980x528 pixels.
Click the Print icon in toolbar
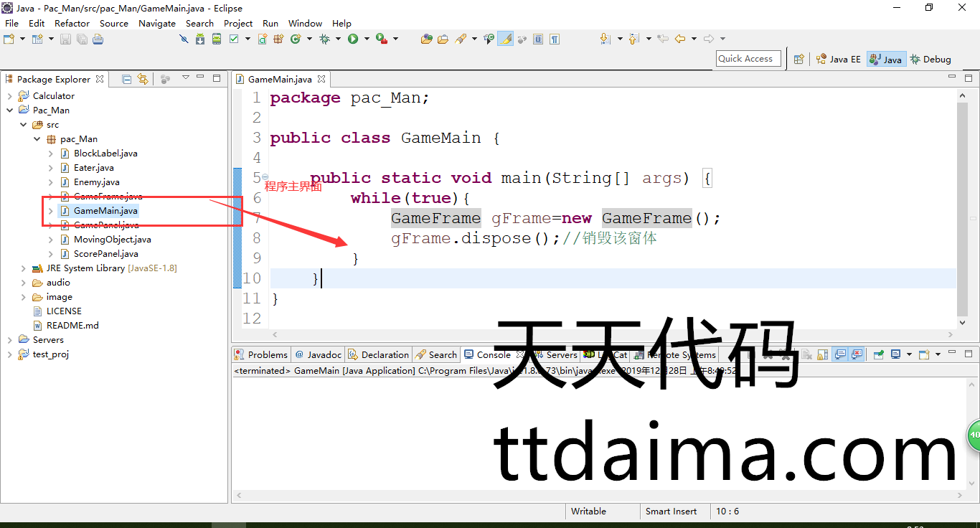(98, 39)
